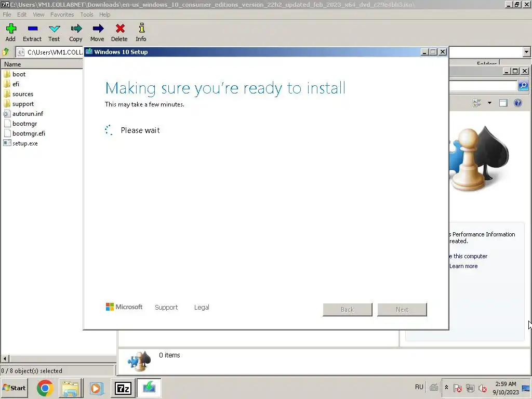532x399 pixels.
Task: Click the on-screen keyboard tray icon
Action: pyautogui.click(x=434, y=388)
